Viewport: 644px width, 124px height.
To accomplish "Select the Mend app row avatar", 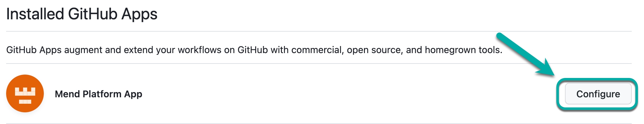I will [x=25, y=93].
